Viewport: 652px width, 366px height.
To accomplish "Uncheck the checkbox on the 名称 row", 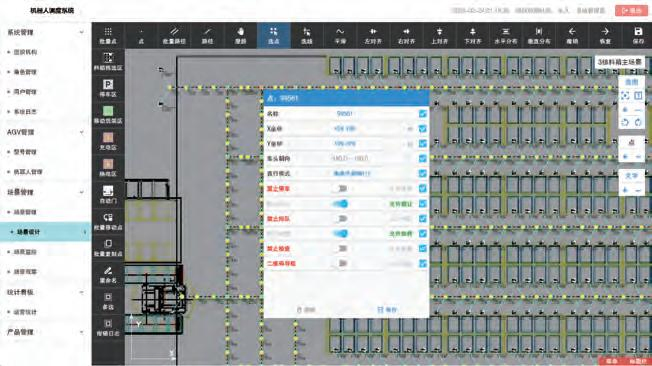I will point(423,114).
